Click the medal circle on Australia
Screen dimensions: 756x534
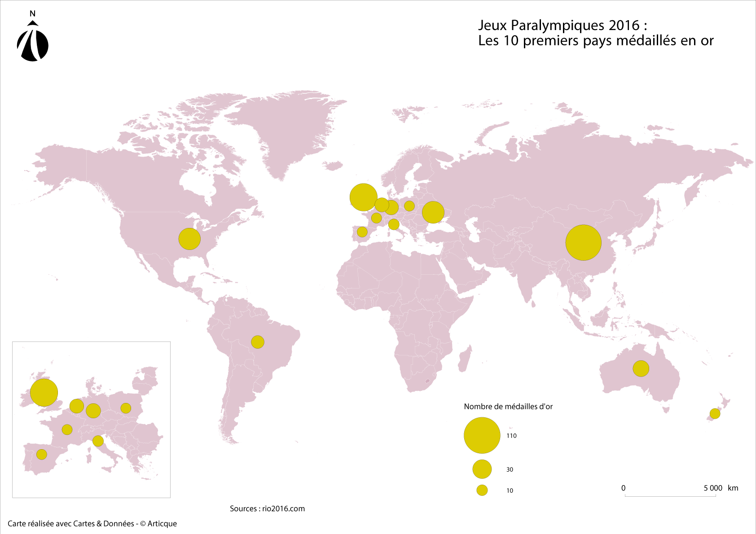(641, 368)
